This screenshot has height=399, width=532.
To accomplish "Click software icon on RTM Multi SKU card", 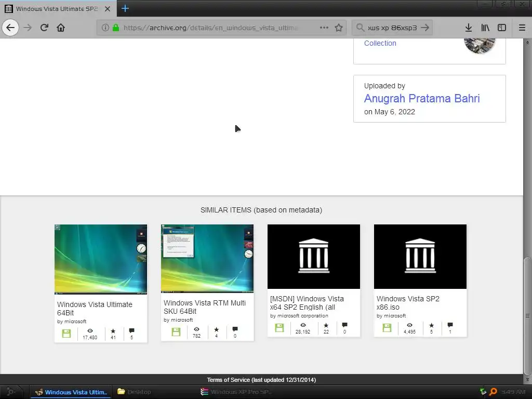I will pos(176,331).
